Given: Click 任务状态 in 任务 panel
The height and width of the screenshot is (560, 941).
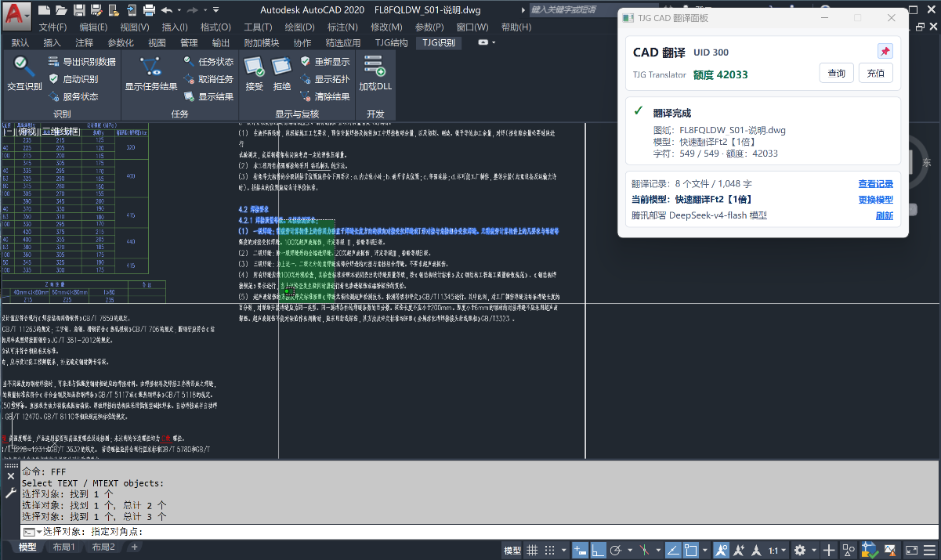Looking at the screenshot, I should [208, 61].
